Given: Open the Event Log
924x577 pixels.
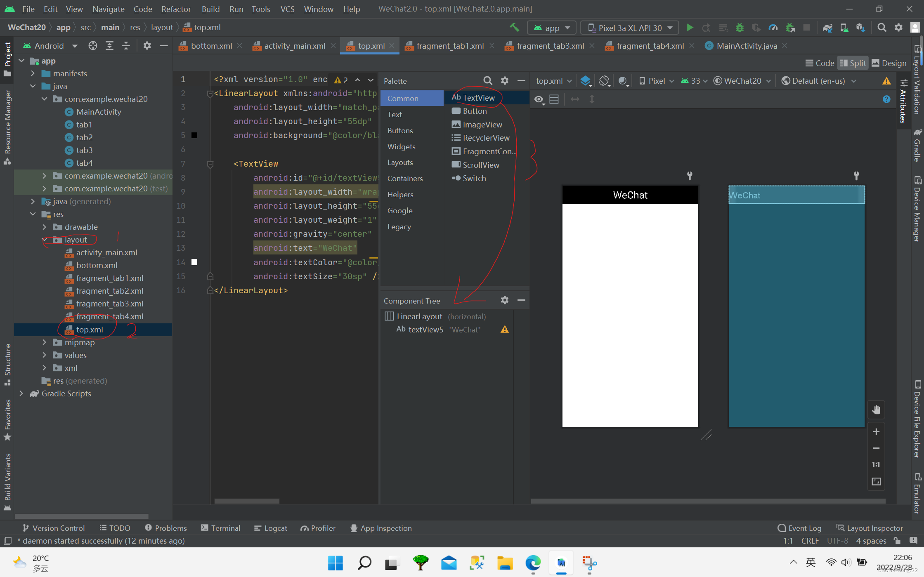Looking at the screenshot, I should (799, 528).
